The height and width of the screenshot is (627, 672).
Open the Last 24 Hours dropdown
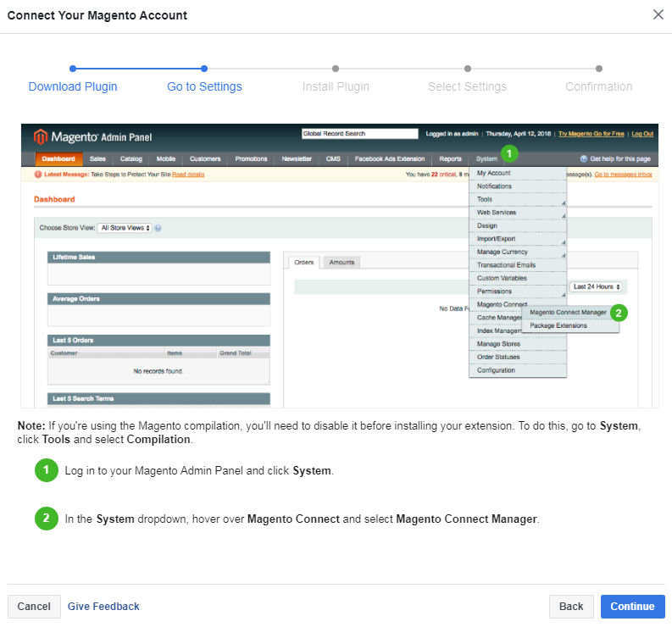[x=595, y=286]
